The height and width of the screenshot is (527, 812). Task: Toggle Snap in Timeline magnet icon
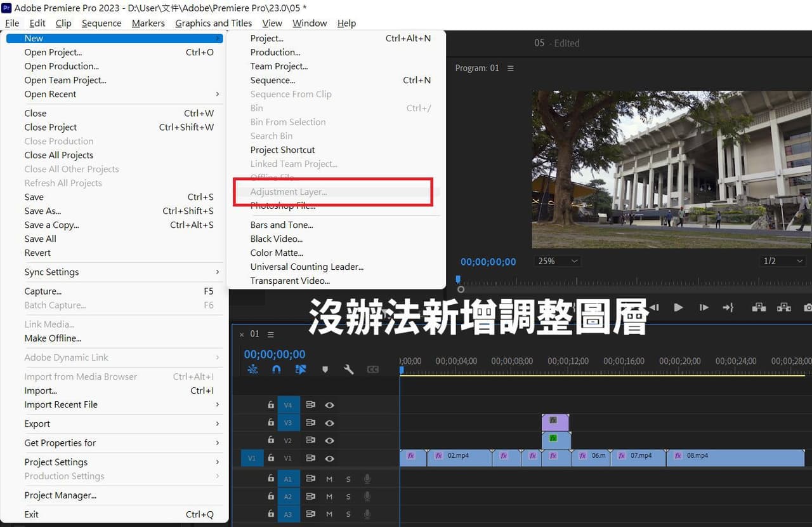(276, 369)
